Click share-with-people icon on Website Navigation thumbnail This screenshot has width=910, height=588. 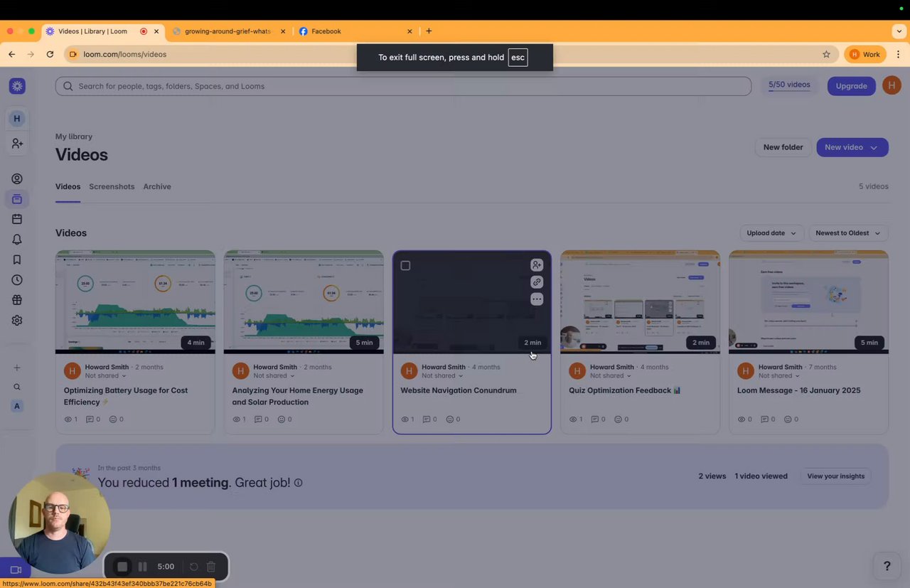tap(537, 265)
